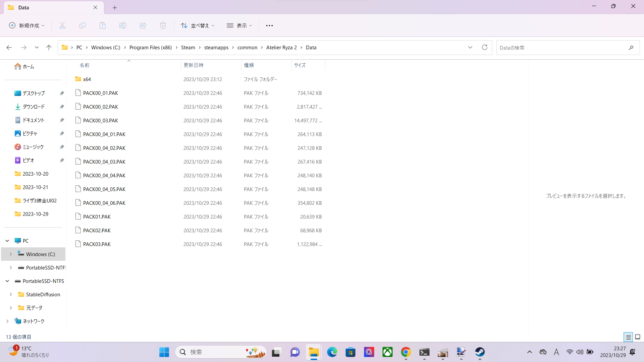Open Google Chrome from the taskbar
The width and height of the screenshot is (644, 362).
tap(406, 352)
